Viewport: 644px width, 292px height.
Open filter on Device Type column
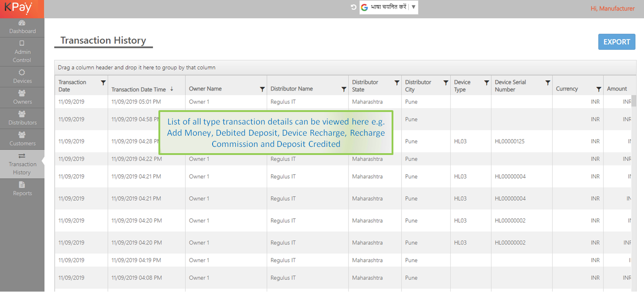(486, 83)
